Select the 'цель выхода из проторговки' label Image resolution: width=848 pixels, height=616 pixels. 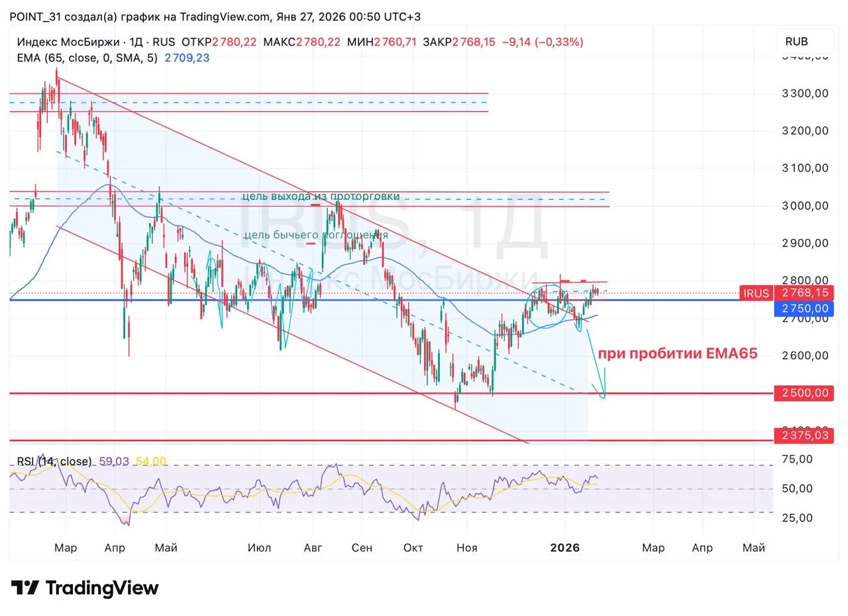[x=321, y=196]
